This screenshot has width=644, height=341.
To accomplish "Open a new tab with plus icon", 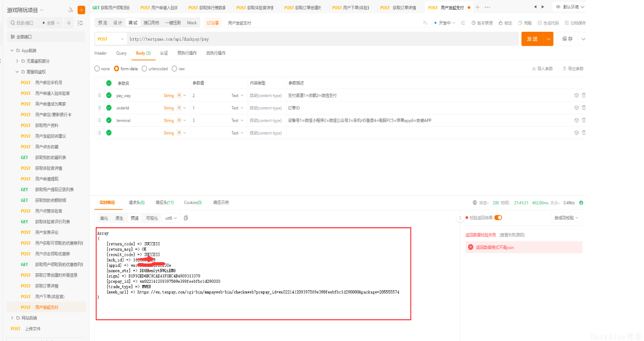I will pyautogui.click(x=477, y=7).
